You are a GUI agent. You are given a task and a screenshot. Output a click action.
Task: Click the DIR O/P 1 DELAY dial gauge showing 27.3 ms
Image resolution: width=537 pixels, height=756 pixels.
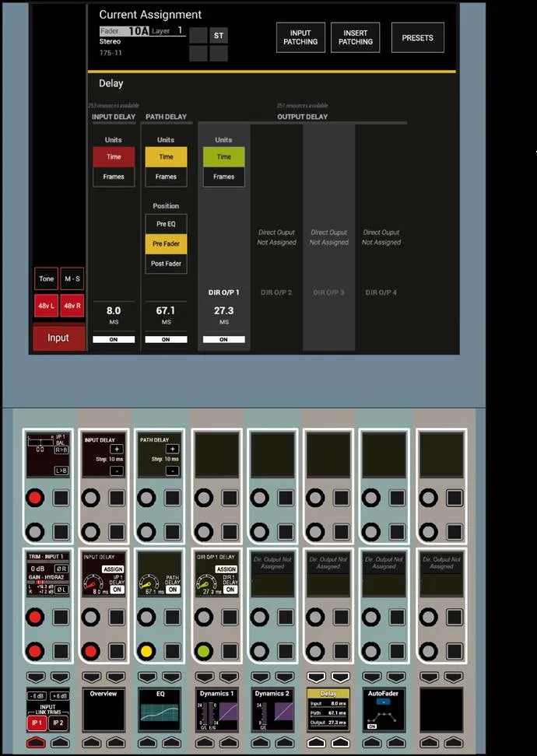[x=205, y=584]
